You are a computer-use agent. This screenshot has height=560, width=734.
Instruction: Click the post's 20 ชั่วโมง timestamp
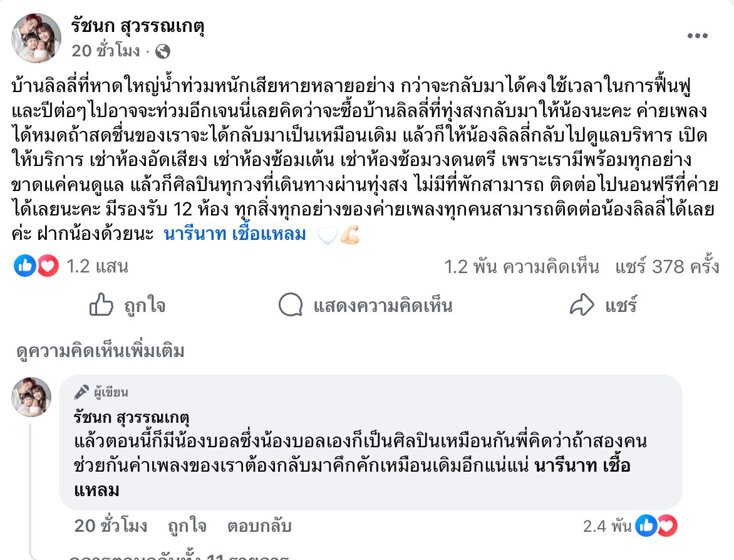[106, 51]
